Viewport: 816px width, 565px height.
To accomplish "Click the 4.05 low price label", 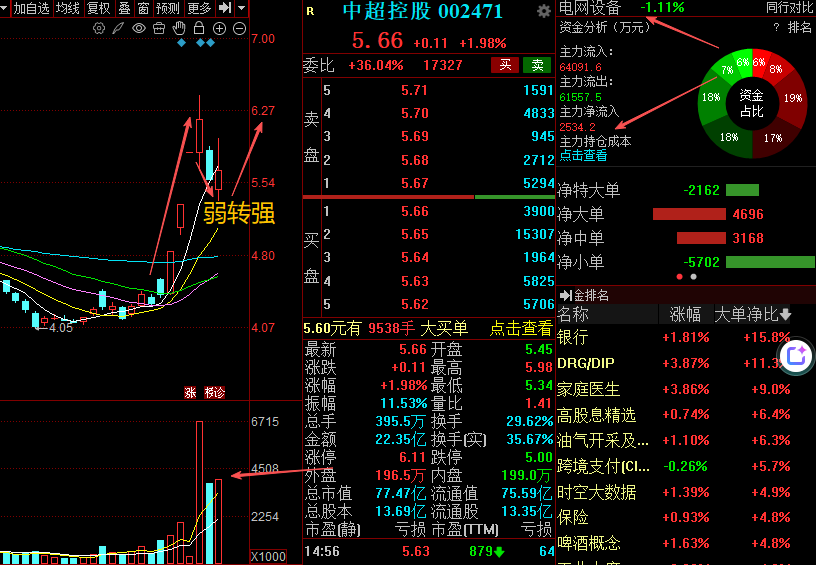I will click(x=61, y=328).
